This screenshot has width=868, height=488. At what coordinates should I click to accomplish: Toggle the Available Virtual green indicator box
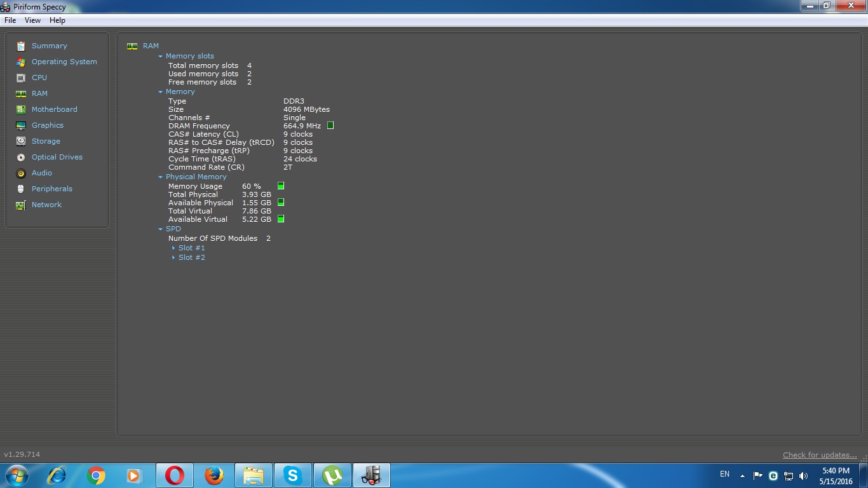pyautogui.click(x=281, y=219)
